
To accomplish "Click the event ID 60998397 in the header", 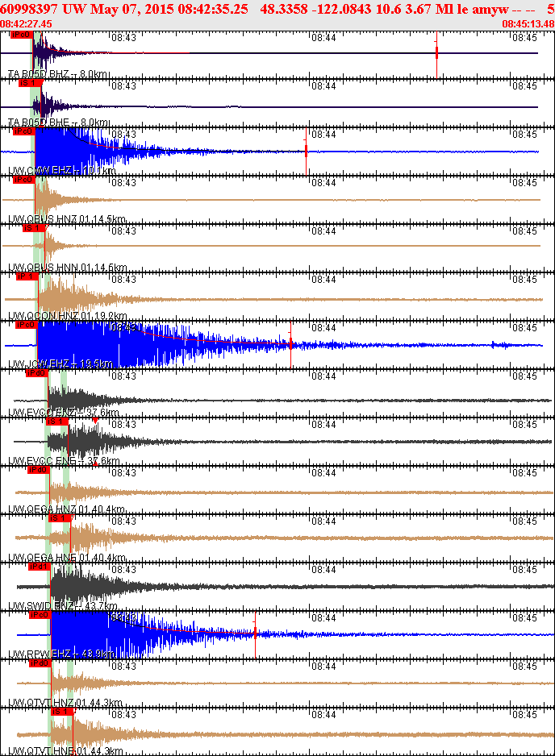I will coord(28,9).
